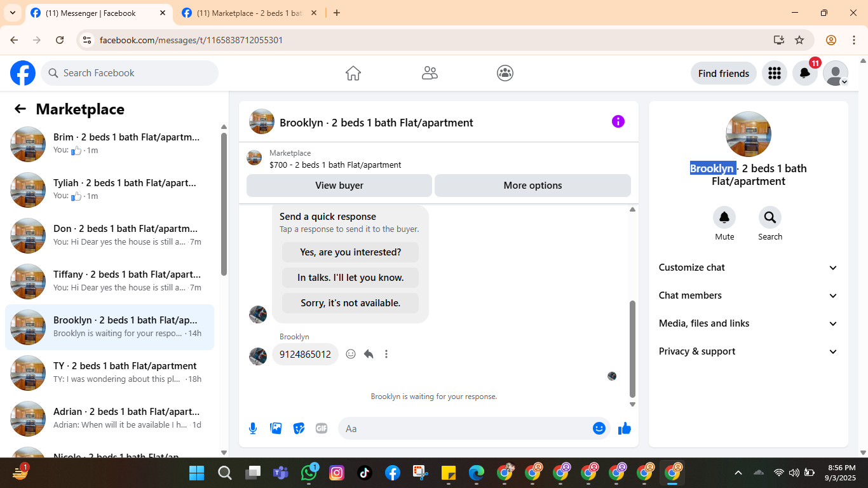Screen dimensions: 868x488
Task: Send a thumbs-up like in the composer
Action: (x=625, y=428)
